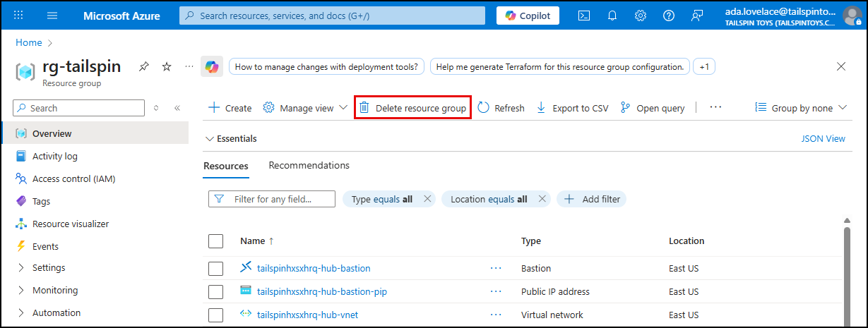
Task: Open the notifications bell
Action: pos(612,16)
